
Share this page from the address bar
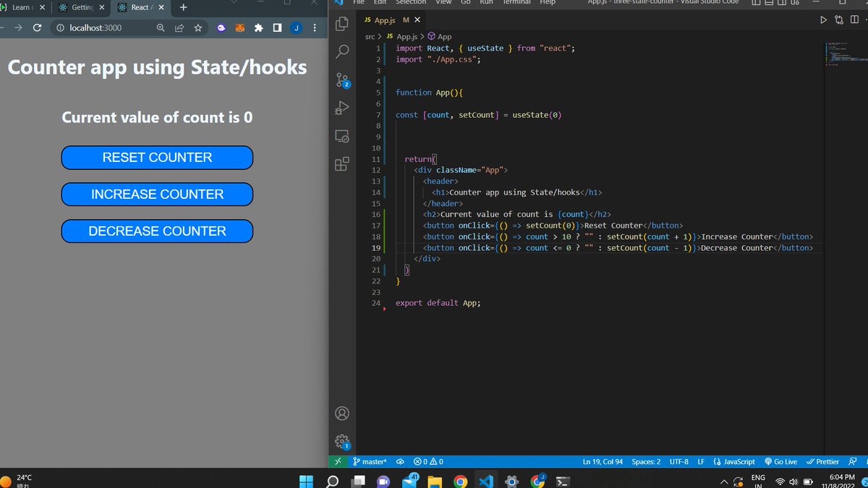point(179,28)
